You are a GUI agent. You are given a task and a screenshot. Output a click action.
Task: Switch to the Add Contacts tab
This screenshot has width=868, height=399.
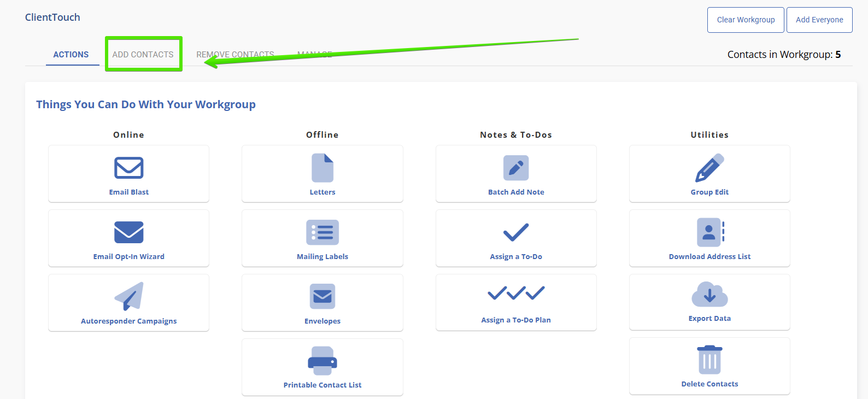[x=143, y=55]
